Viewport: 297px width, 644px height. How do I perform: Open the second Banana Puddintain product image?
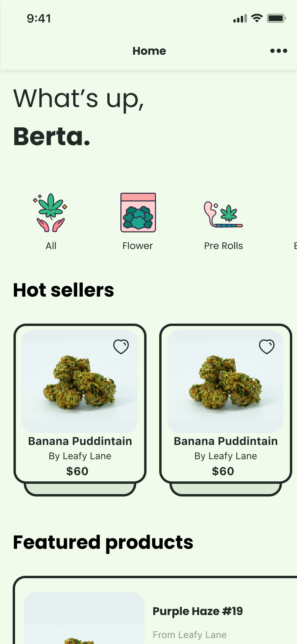click(x=225, y=381)
